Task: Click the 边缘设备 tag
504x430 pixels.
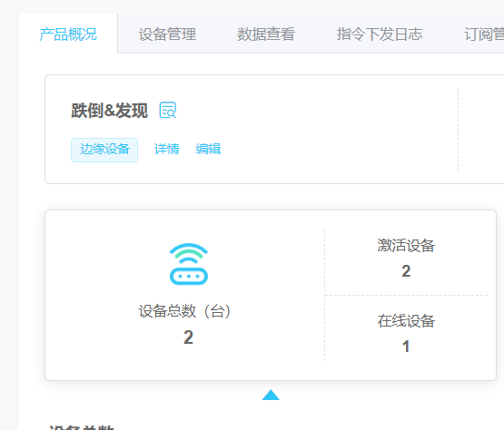Action: 104,150
